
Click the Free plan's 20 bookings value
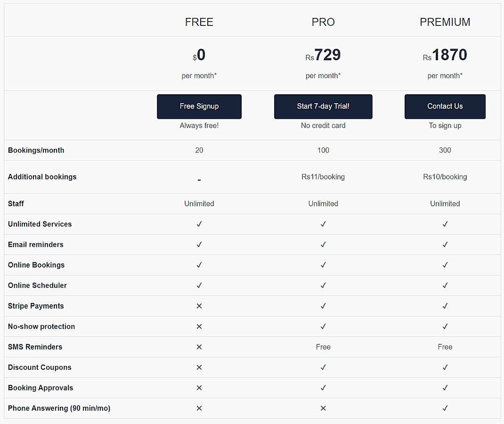tap(199, 150)
